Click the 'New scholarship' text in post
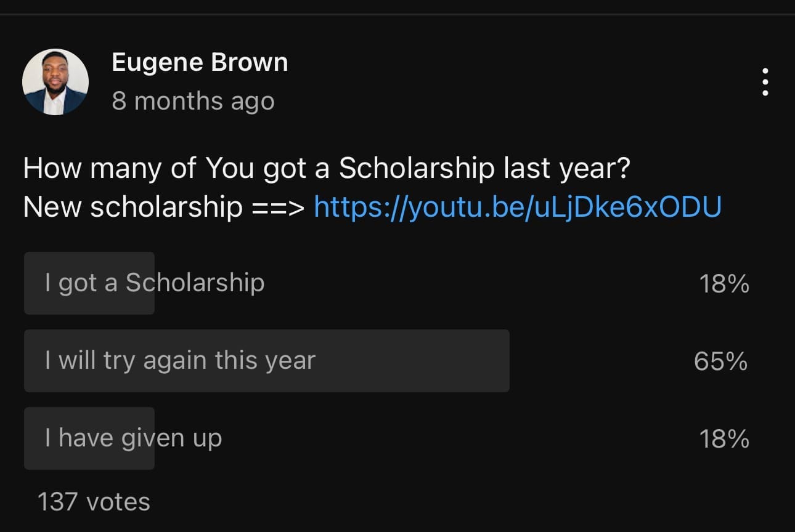This screenshot has width=795, height=532. (x=132, y=208)
